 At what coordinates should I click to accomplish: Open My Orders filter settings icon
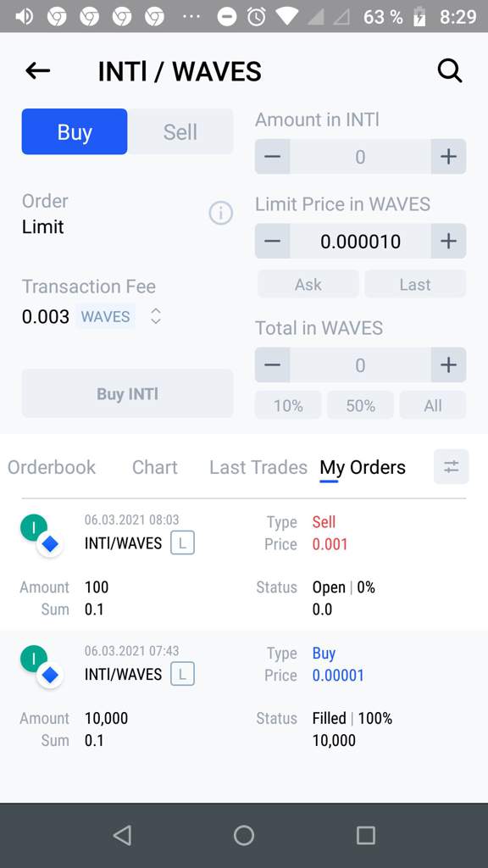[x=452, y=467]
